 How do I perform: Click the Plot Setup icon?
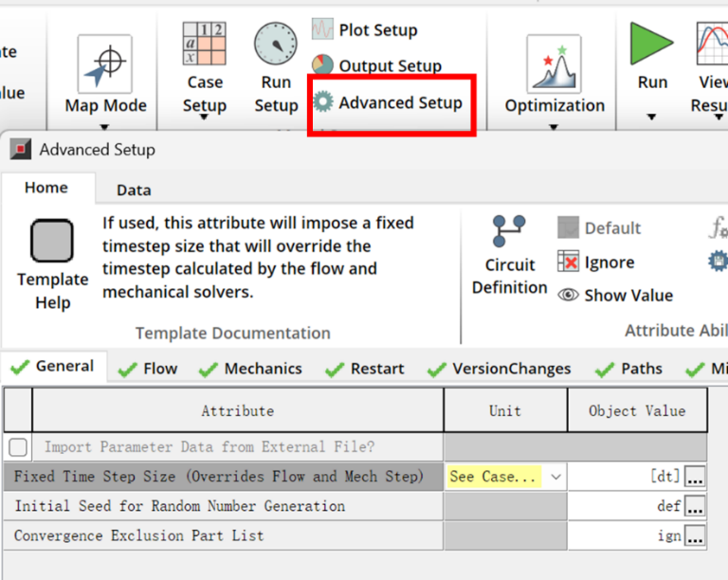322,29
